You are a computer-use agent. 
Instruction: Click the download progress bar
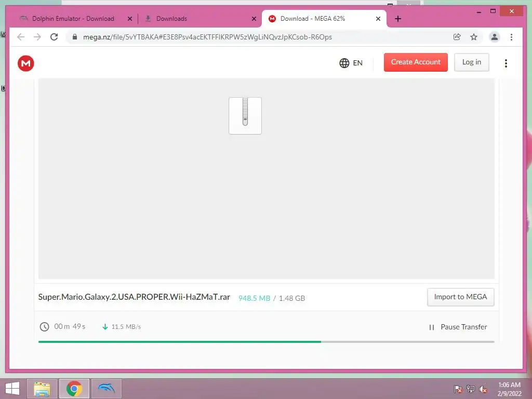(267, 342)
